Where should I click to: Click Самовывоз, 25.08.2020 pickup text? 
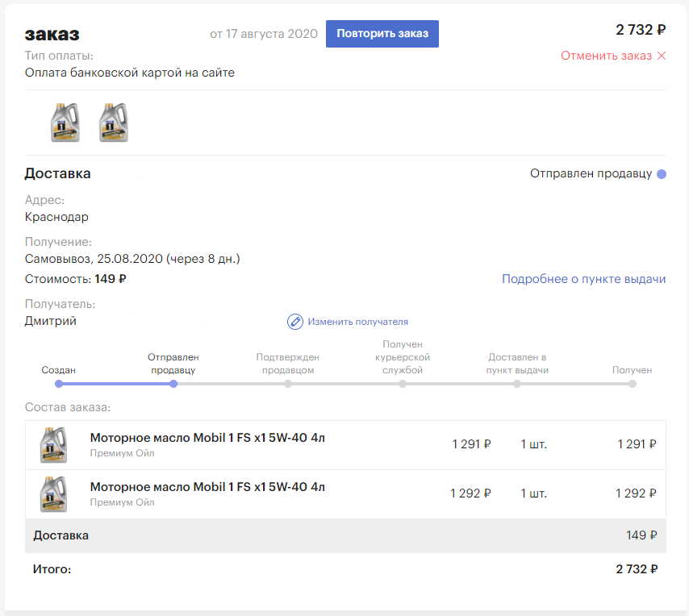tap(132, 259)
